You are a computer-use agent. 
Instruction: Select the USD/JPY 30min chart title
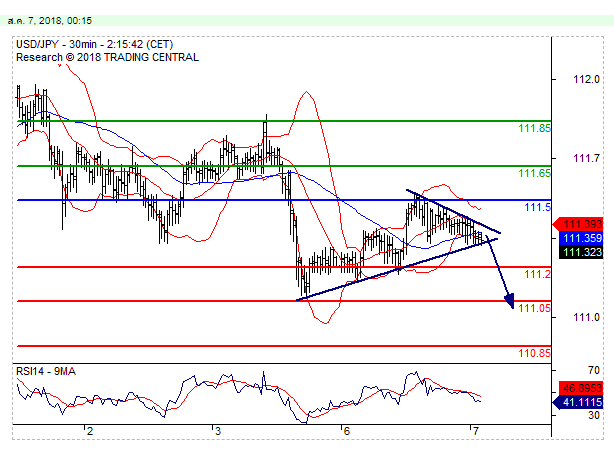pos(94,44)
